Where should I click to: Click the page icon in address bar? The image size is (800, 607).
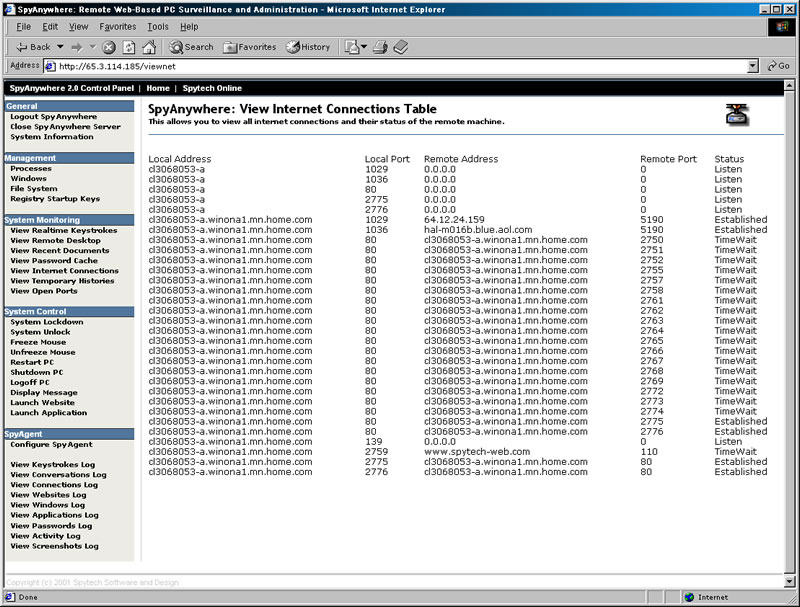[50, 66]
